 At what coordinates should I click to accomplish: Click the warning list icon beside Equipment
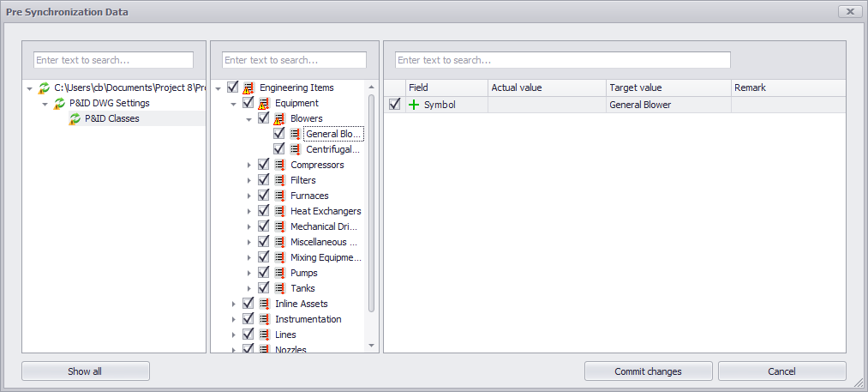[x=264, y=103]
